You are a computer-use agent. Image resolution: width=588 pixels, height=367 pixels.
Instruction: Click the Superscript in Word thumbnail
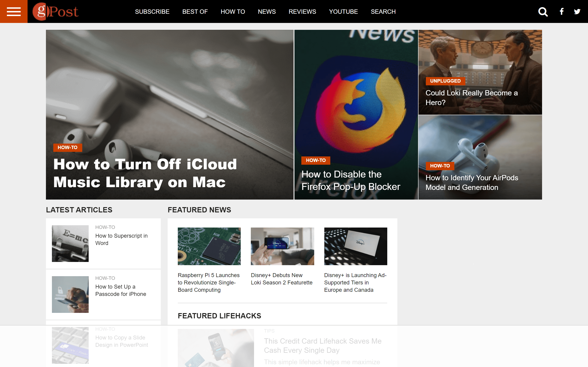click(70, 243)
